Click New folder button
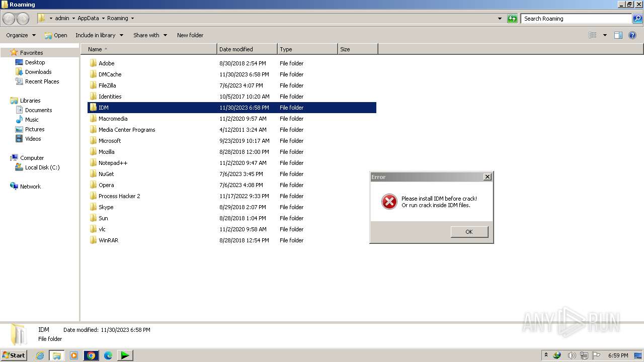The width and height of the screenshot is (644, 362). [x=190, y=35]
